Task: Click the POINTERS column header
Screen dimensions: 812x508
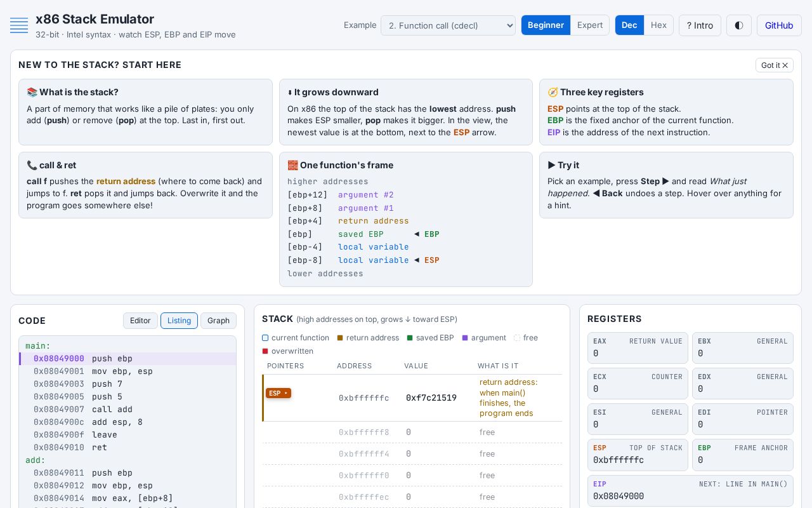Action: click(285, 366)
